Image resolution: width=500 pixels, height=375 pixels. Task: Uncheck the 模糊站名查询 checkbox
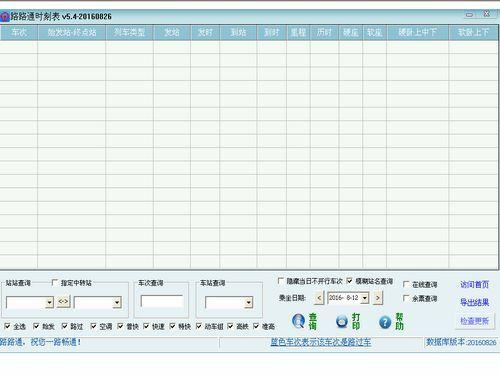349,281
